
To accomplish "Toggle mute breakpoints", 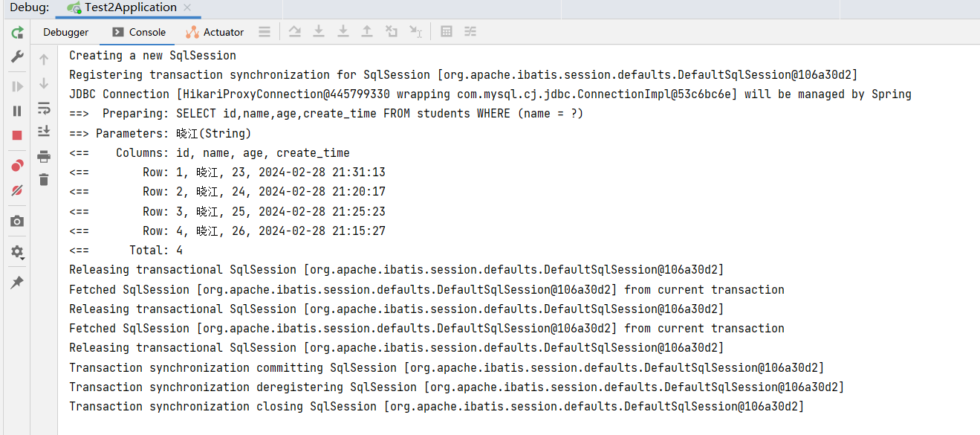I will (x=17, y=190).
